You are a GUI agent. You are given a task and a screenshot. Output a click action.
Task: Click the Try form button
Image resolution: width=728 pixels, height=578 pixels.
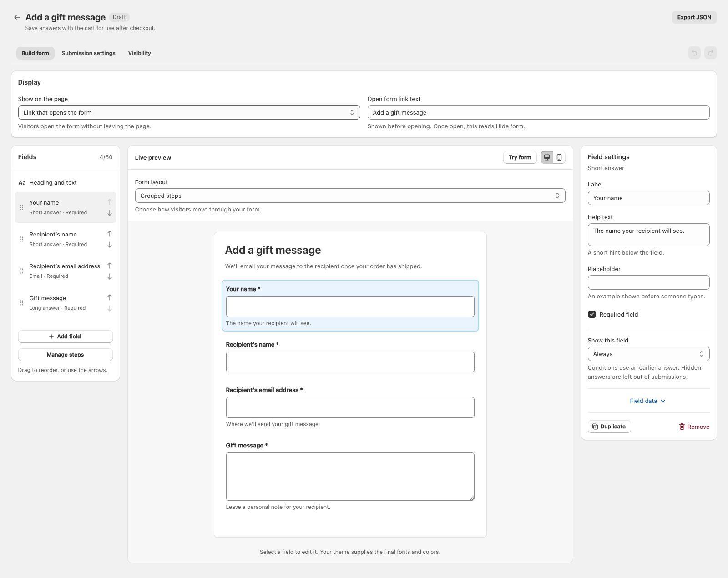(x=520, y=157)
